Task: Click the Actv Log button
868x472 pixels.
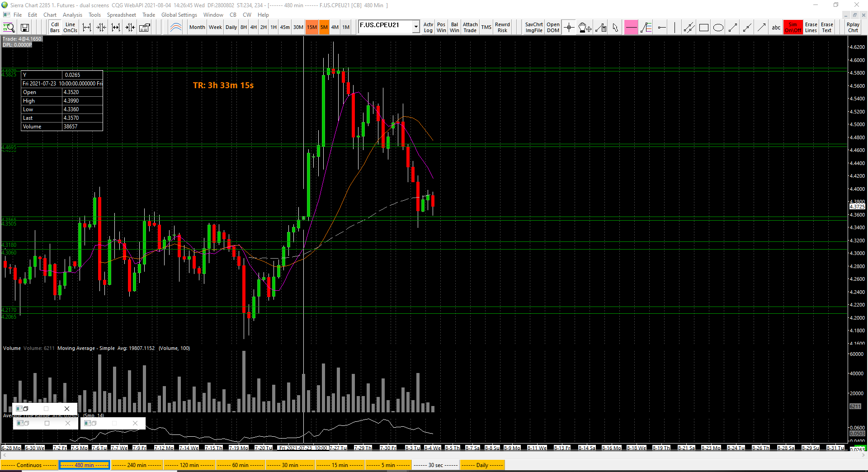Action: click(428, 28)
